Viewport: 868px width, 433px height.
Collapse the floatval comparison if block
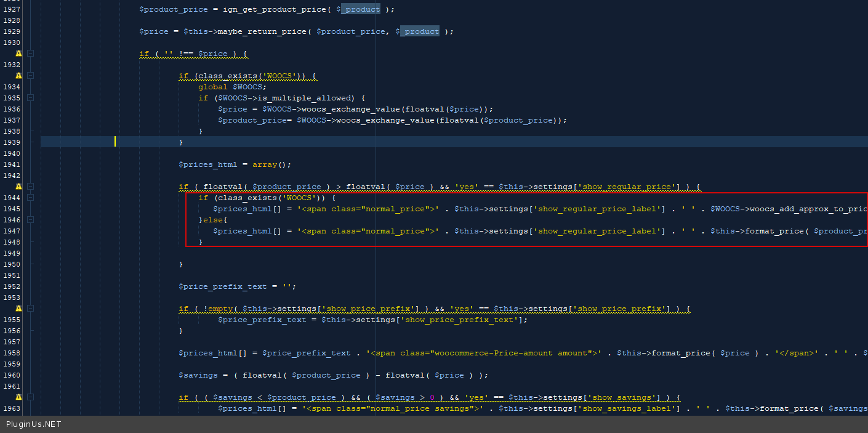click(x=30, y=187)
